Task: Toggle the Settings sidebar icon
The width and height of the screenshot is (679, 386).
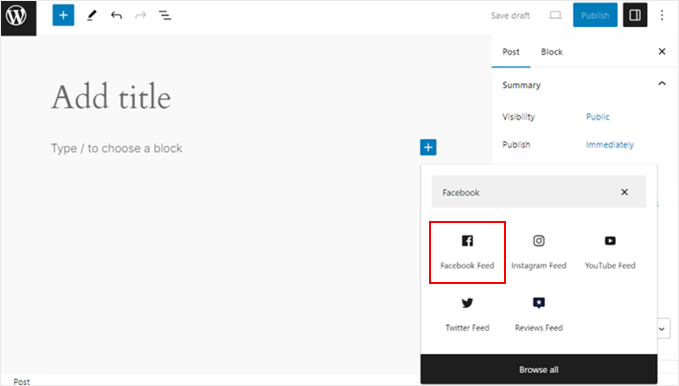Action: 635,15
